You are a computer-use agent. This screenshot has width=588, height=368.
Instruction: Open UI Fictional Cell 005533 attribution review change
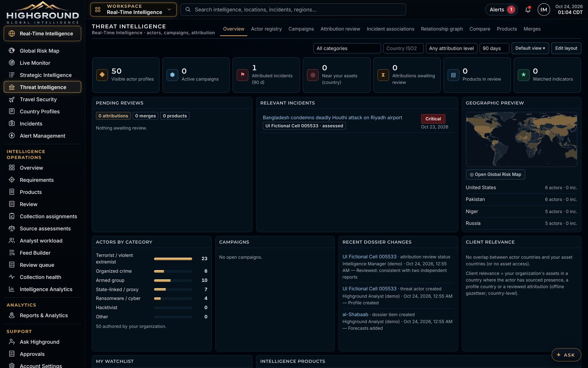369,257
